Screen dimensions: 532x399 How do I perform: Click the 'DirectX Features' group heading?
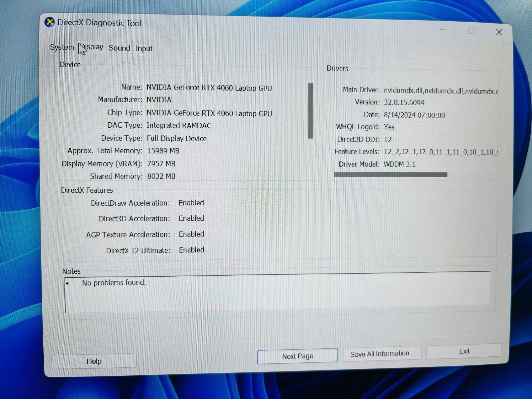tap(87, 190)
